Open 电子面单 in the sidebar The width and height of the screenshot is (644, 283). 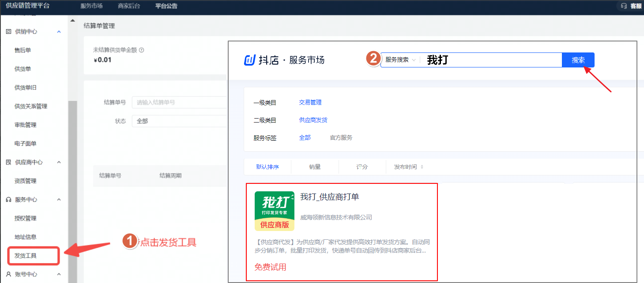26,144
